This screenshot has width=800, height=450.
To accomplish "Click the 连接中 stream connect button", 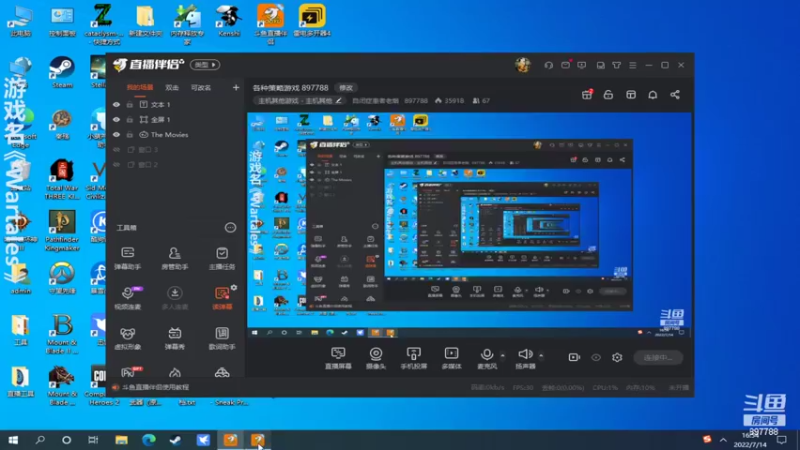I will click(658, 357).
